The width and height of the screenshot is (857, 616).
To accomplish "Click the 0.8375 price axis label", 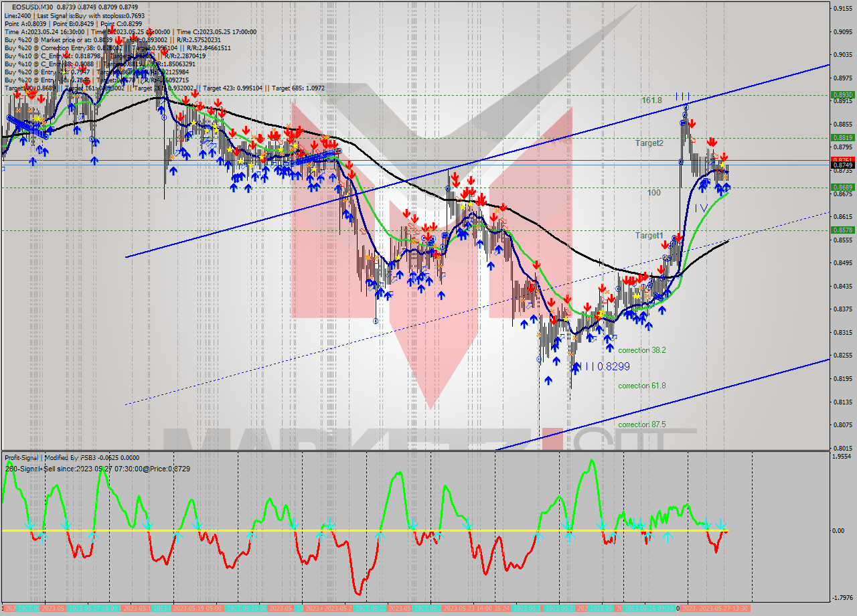I will 843,309.
